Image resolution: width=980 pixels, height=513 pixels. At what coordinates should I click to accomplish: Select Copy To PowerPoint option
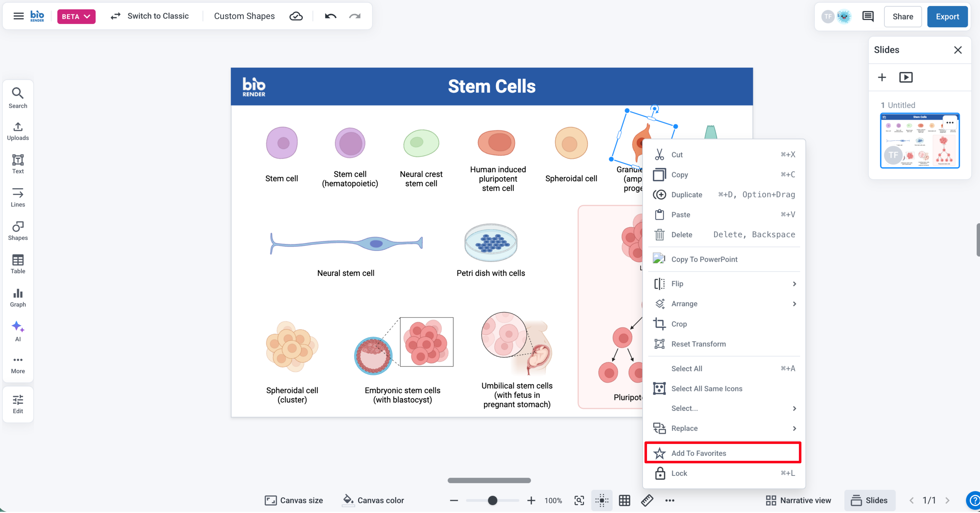pyautogui.click(x=704, y=259)
